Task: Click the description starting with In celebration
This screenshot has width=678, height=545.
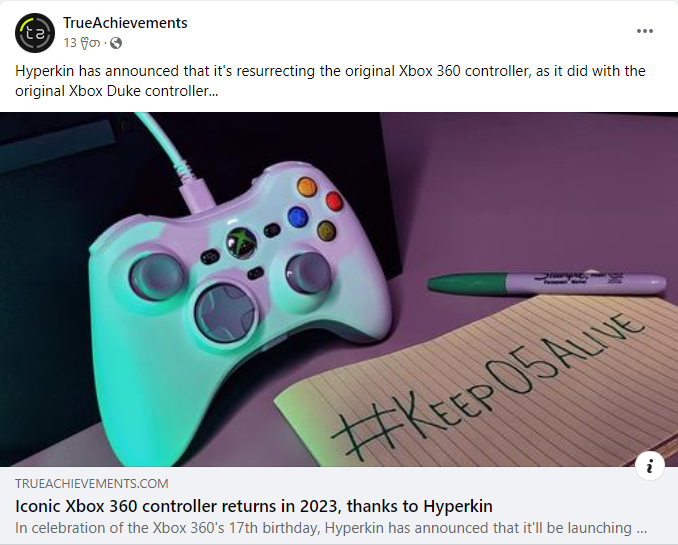Action: (x=331, y=528)
